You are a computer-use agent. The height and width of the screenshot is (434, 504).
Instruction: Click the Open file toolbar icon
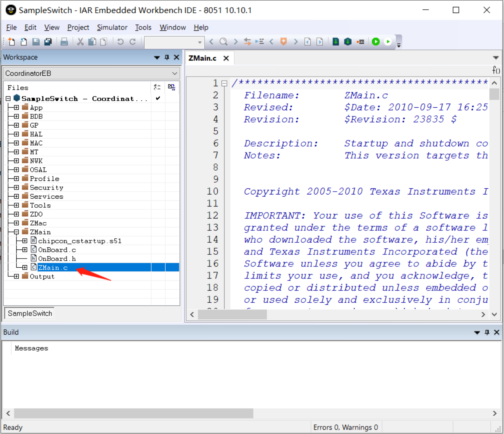(24, 42)
